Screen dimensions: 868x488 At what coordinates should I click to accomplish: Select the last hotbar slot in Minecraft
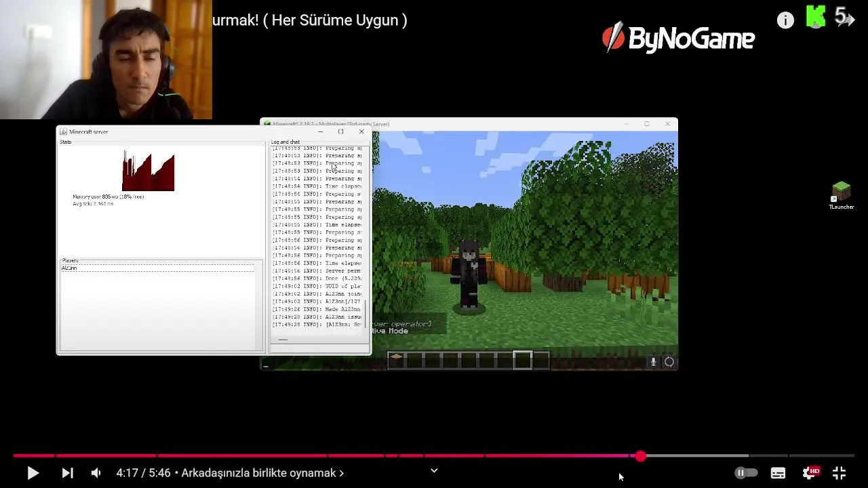pyautogui.click(x=540, y=360)
